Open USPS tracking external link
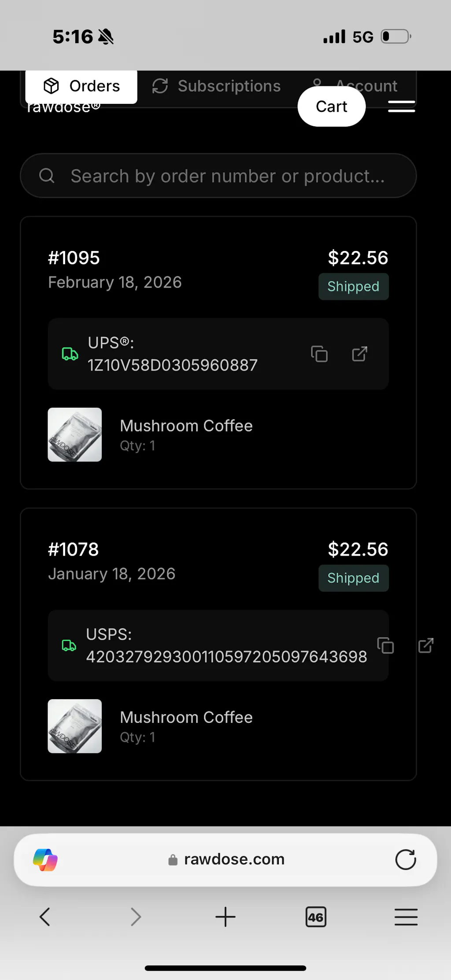 (426, 645)
